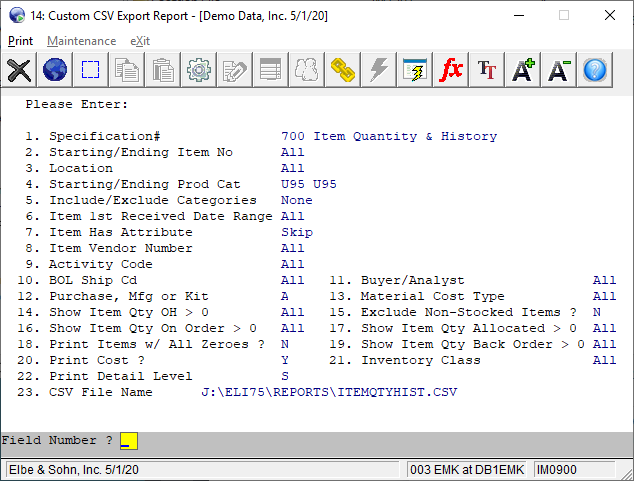This screenshot has height=481, width=634.
Task: Click 'N' value for Exclude Non-Stocked Items
Action: 597,312
